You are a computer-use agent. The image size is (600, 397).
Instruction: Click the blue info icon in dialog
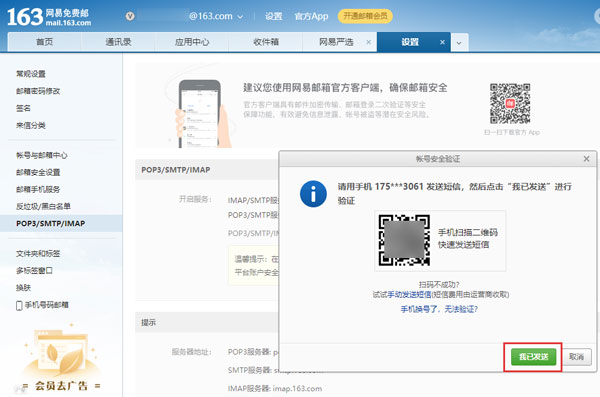[x=313, y=194]
